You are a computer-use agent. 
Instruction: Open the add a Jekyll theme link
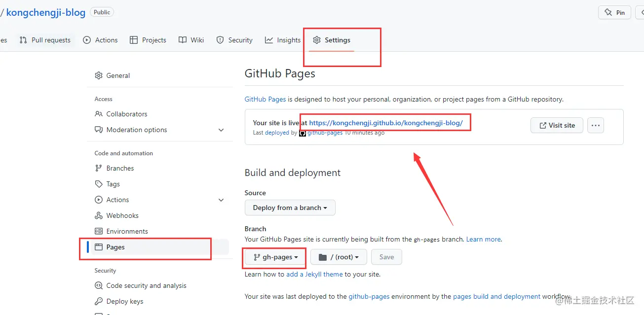314,274
